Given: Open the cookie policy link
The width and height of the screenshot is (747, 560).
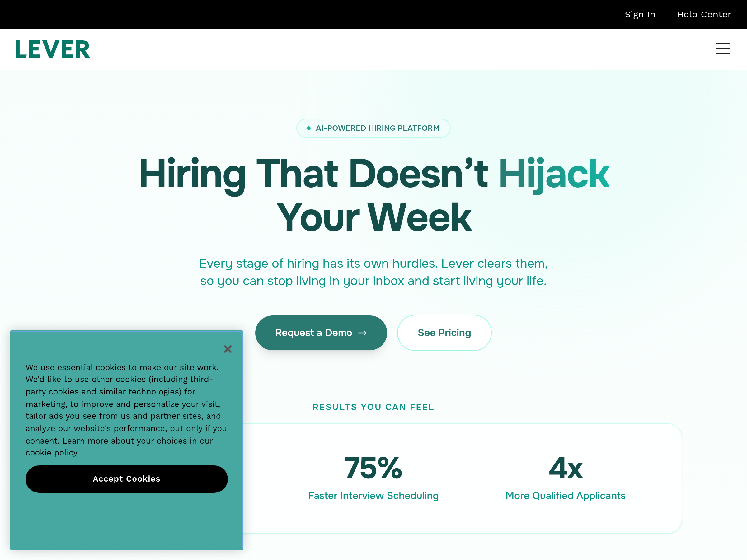Looking at the screenshot, I should pos(51,453).
